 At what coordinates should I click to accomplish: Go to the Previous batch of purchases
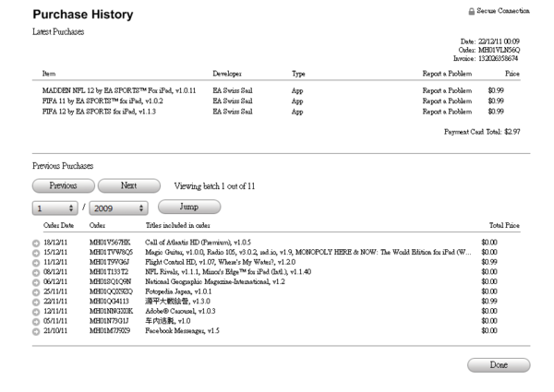63,185
